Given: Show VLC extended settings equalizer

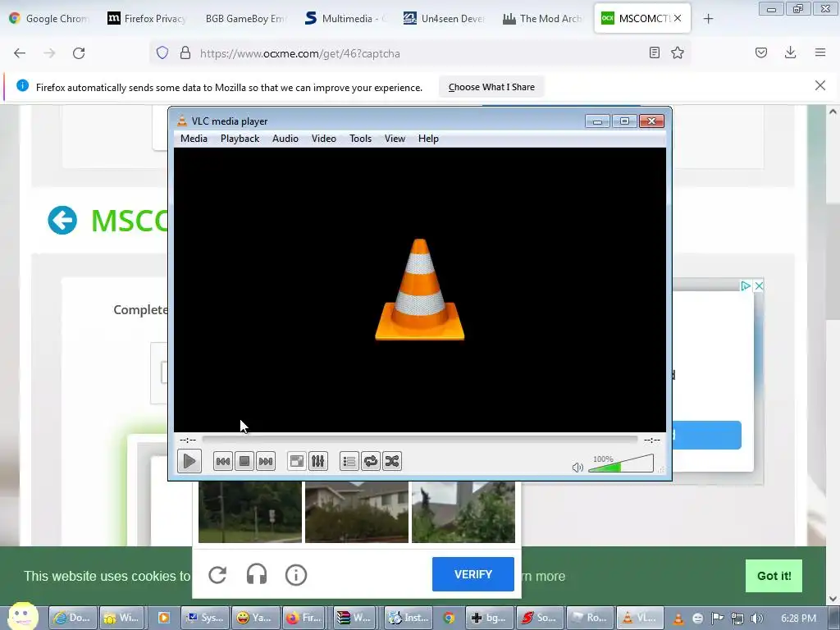Looking at the screenshot, I should coord(317,461).
